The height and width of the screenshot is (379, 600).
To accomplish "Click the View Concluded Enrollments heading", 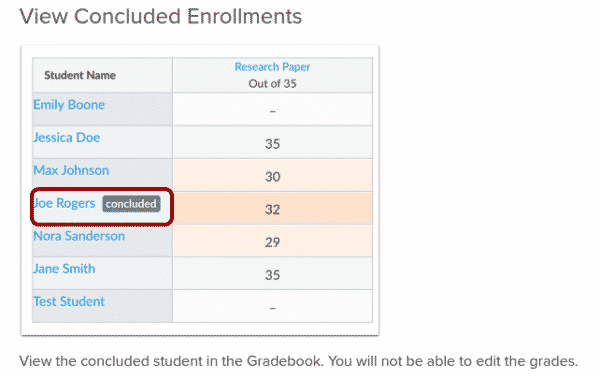I will point(161,16).
